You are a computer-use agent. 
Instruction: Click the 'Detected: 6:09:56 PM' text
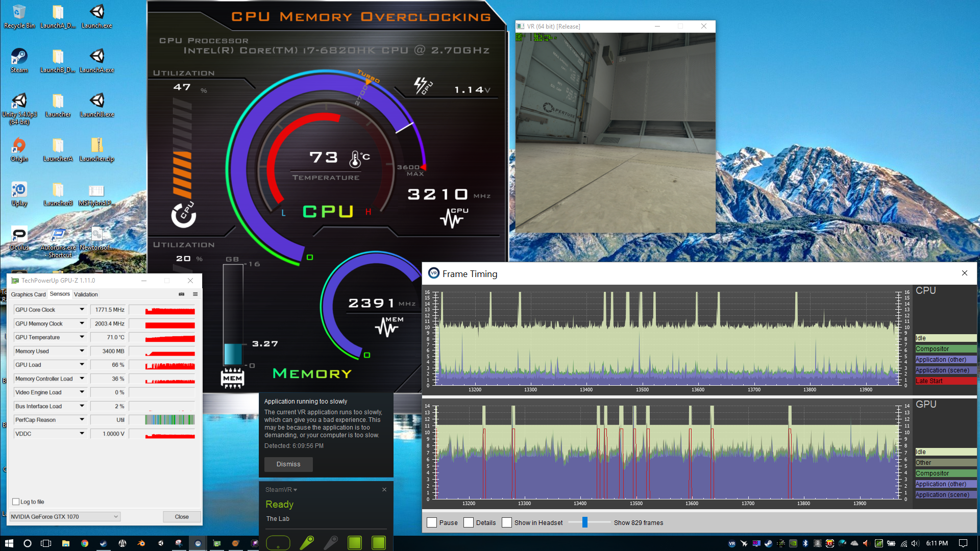coord(293,445)
